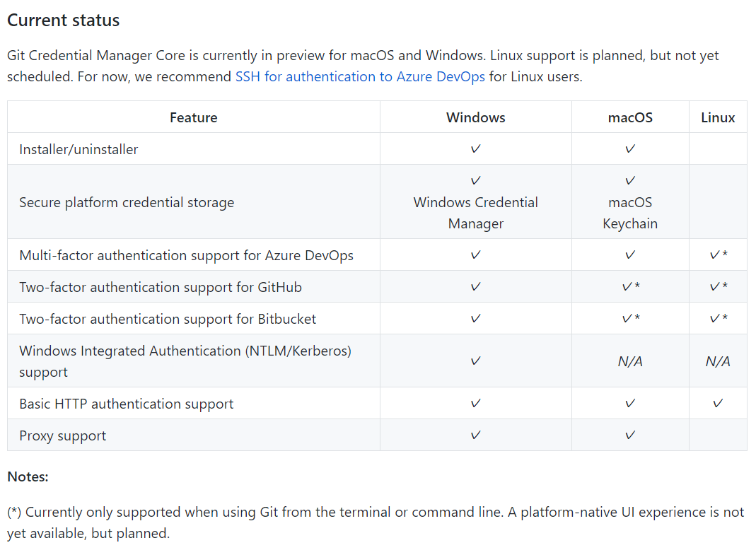Click the macOS checkmark for Installer/uninstaller
The height and width of the screenshot is (550, 756).
(629, 149)
